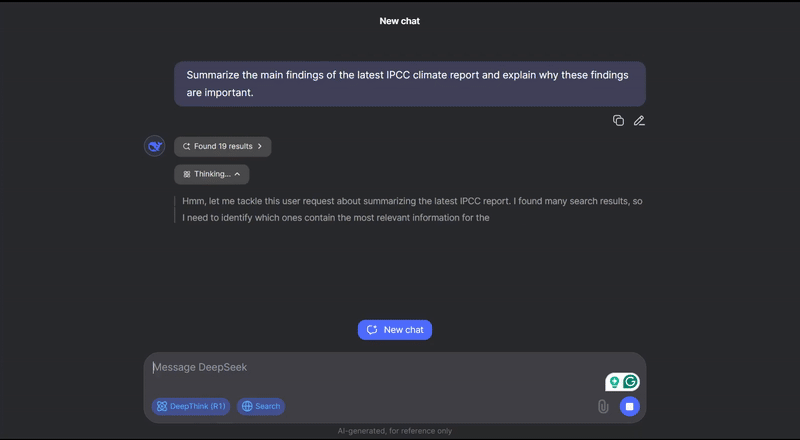The width and height of the screenshot is (800, 440).
Task: Toggle DeepThink (R1) mode
Action: pyautogui.click(x=190, y=406)
